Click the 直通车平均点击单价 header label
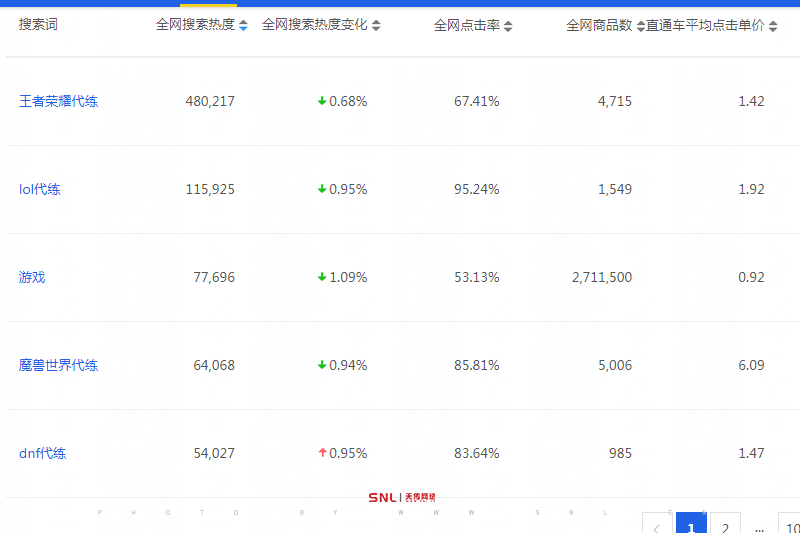The width and height of the screenshot is (800, 533). tap(705, 25)
